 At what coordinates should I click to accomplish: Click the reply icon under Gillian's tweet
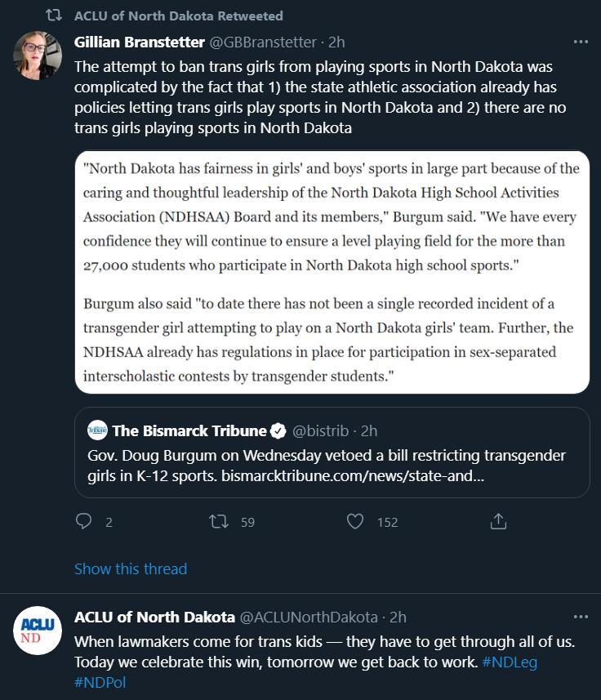(83, 521)
